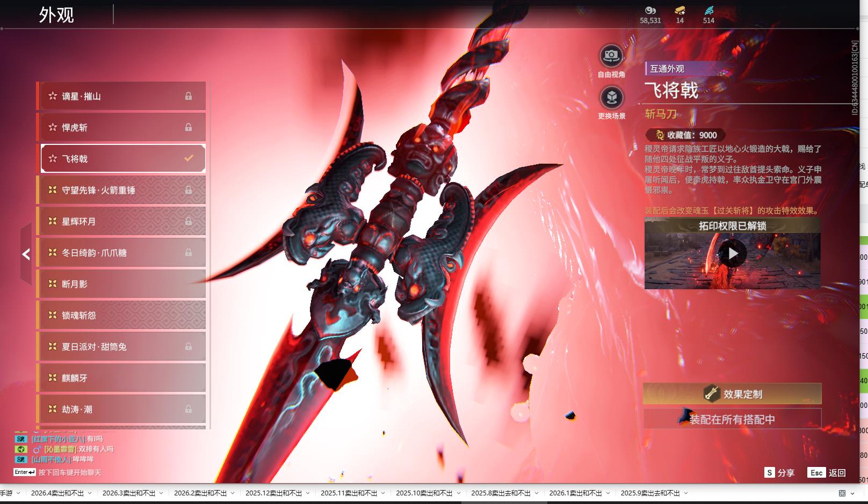Click the 自由视角 free camera icon
868x504 pixels.
(611, 55)
